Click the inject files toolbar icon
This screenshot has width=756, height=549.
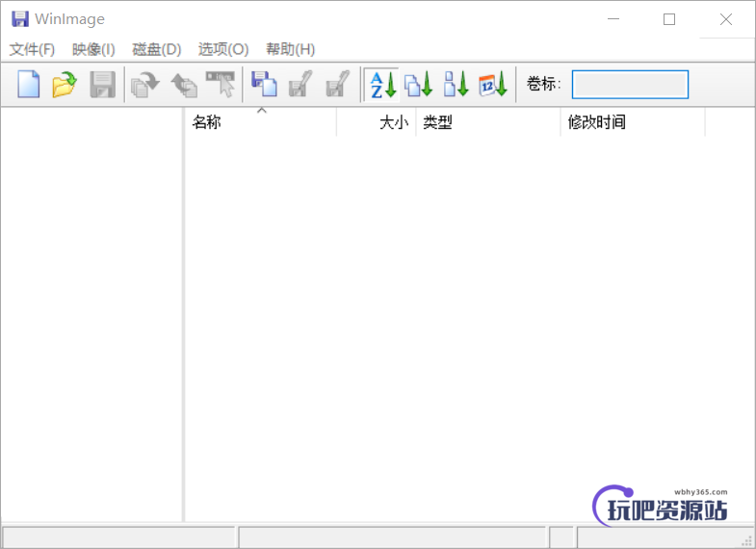184,85
